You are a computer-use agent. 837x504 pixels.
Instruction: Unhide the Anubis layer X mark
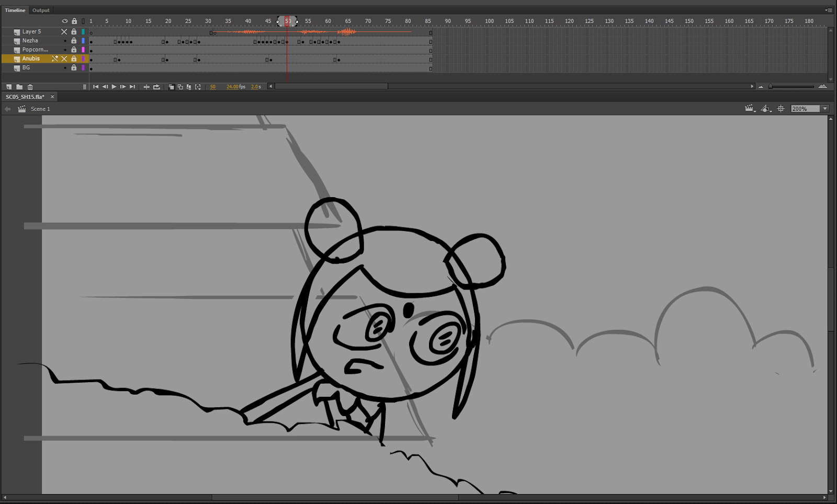pyautogui.click(x=64, y=59)
